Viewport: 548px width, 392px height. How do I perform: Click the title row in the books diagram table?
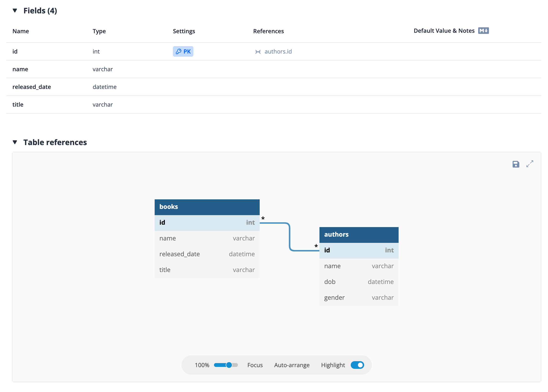click(x=207, y=270)
